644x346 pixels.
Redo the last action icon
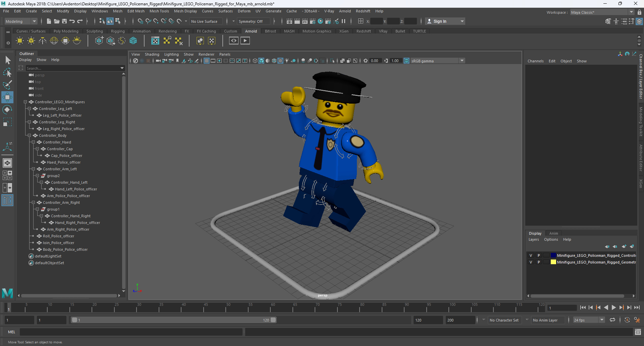(x=80, y=21)
